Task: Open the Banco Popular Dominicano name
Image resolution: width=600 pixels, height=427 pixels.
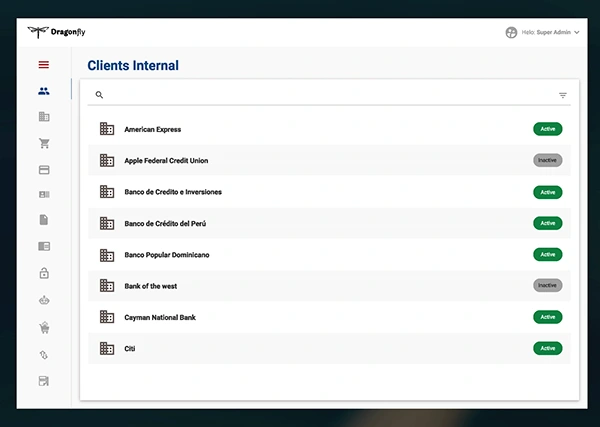Action: 167,255
